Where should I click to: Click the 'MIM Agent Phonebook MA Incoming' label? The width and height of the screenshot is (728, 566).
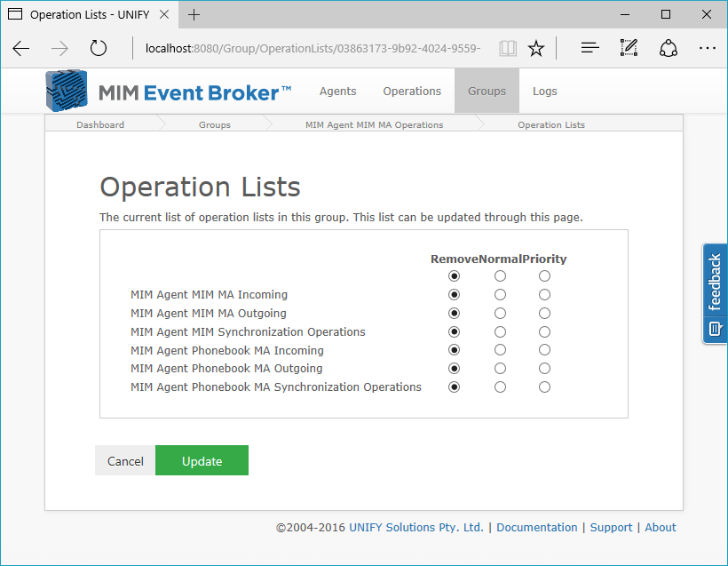tap(227, 350)
